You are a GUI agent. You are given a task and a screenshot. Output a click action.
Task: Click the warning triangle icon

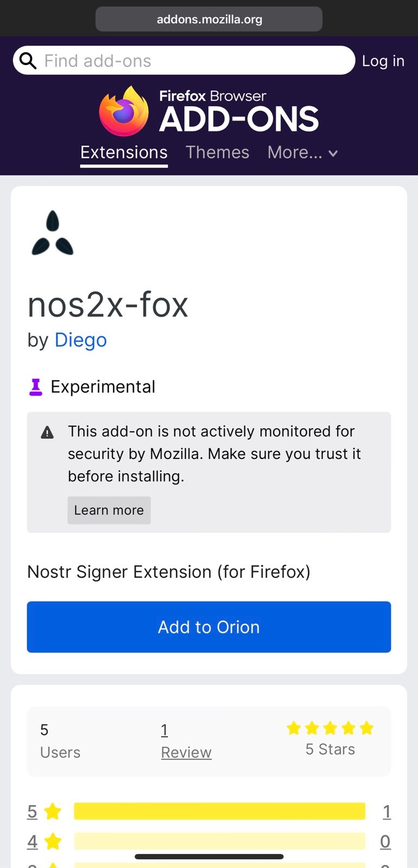48,432
